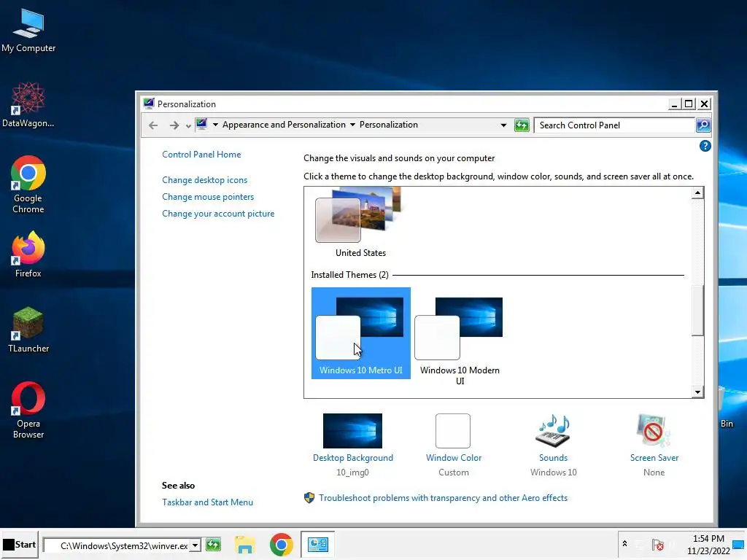
Task: Click the search magnifier button
Action: click(703, 125)
